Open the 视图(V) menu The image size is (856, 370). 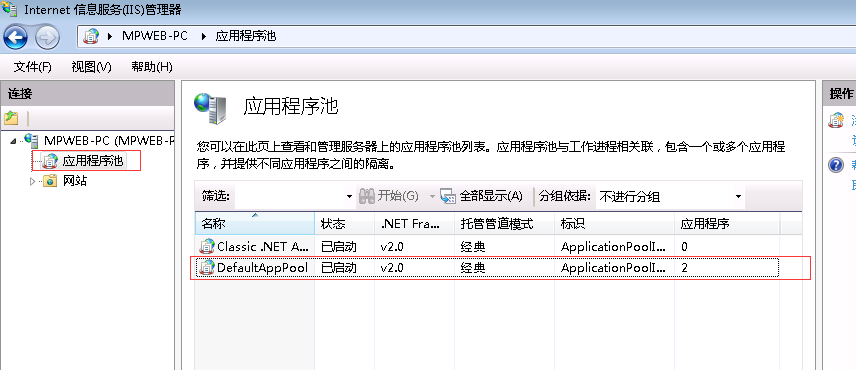pos(91,67)
